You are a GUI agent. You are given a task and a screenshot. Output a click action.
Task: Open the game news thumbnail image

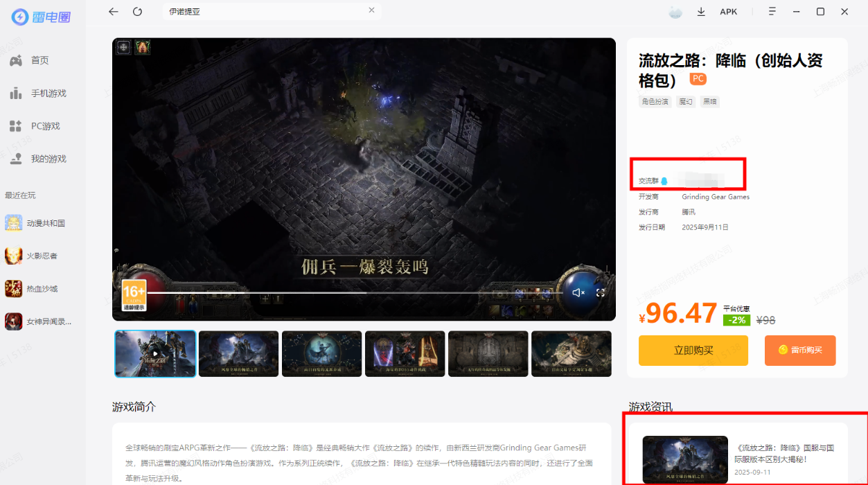(685, 459)
